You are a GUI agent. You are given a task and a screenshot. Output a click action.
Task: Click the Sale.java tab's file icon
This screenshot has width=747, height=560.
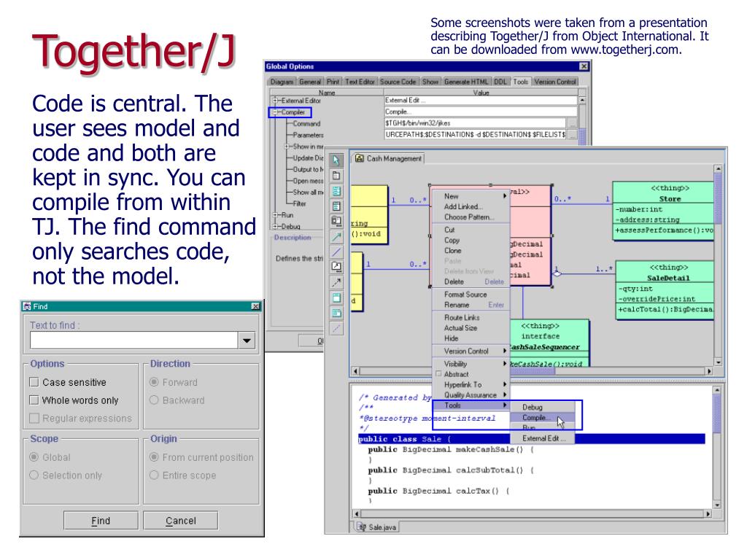(362, 527)
